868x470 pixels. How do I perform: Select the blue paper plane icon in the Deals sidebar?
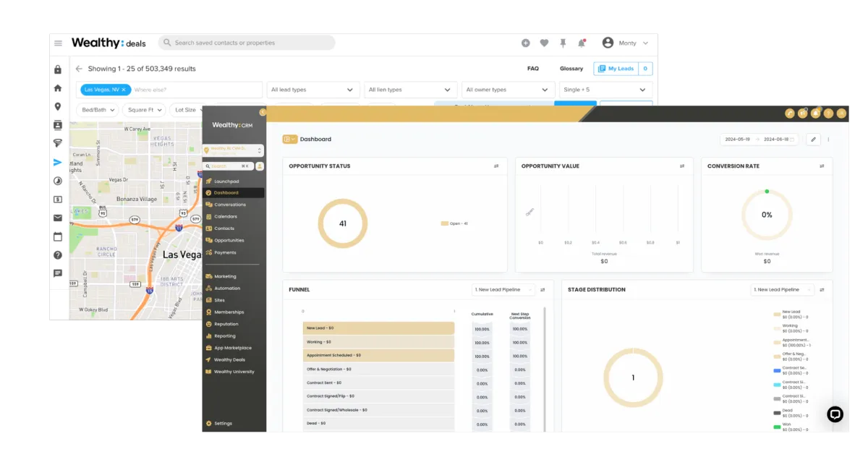[x=58, y=162]
